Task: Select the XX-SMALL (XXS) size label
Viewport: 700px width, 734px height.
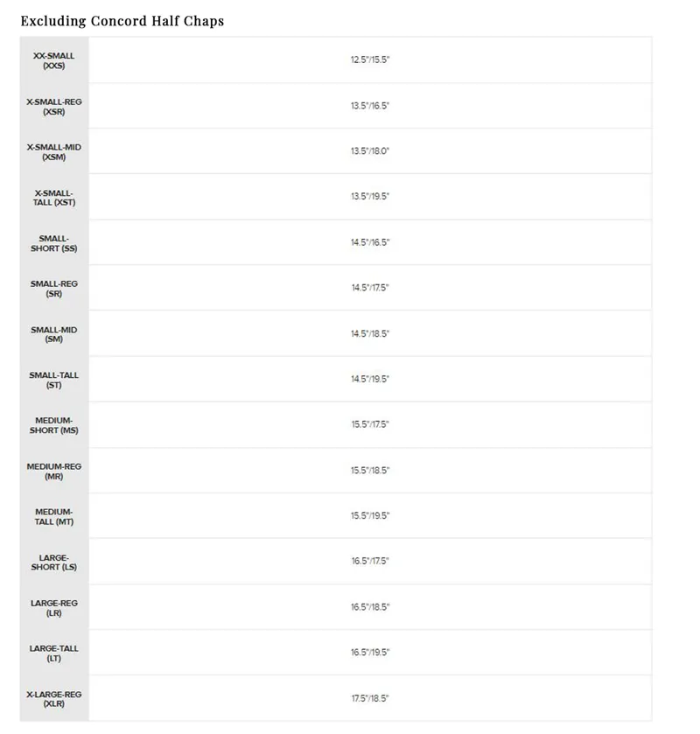Action: point(54,60)
